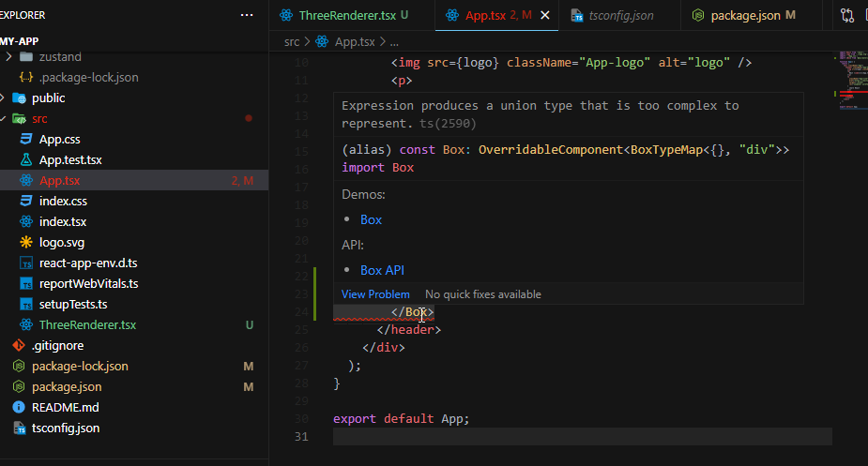
Task: Click the Node icon on package.json tab
Action: (x=699, y=16)
